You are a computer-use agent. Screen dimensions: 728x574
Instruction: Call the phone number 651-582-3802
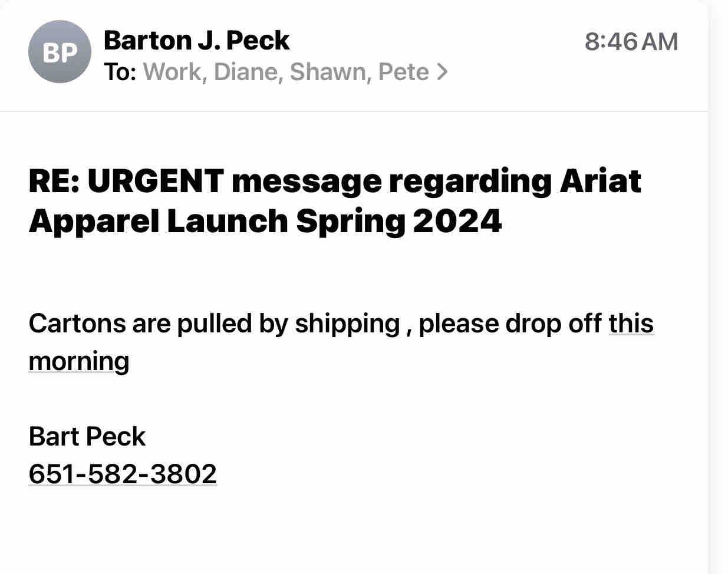(123, 474)
